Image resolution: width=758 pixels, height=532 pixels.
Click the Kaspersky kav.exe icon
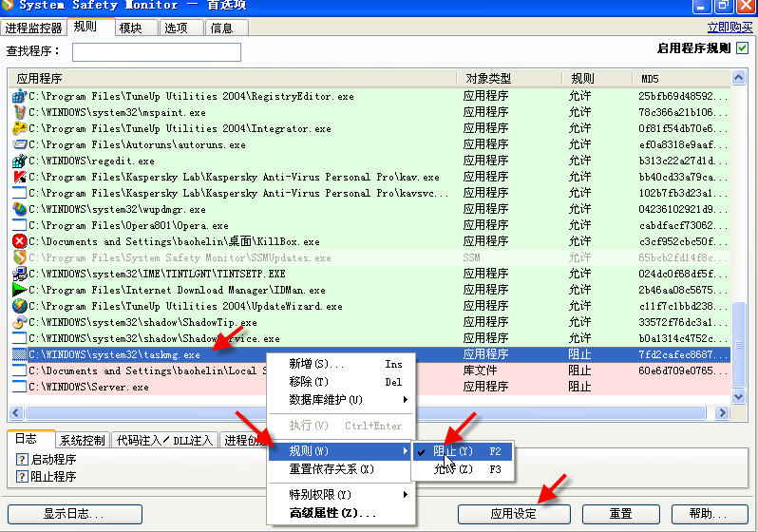coord(19,177)
